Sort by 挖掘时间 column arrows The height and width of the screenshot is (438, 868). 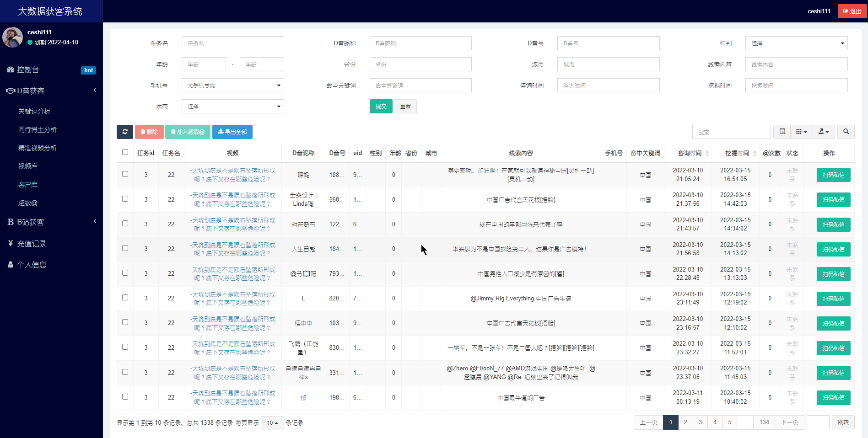[755, 153]
